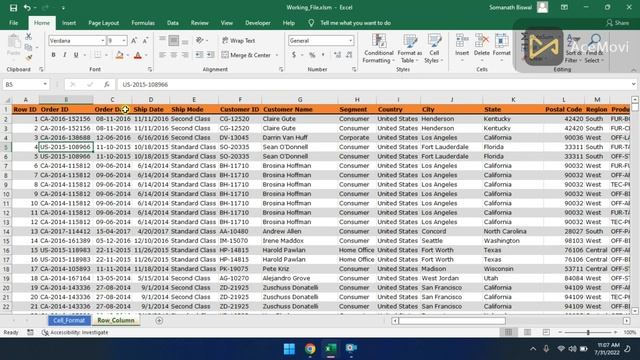Apply the red font color
The height and width of the screenshot is (360, 640).
pyautogui.click(x=138, y=55)
